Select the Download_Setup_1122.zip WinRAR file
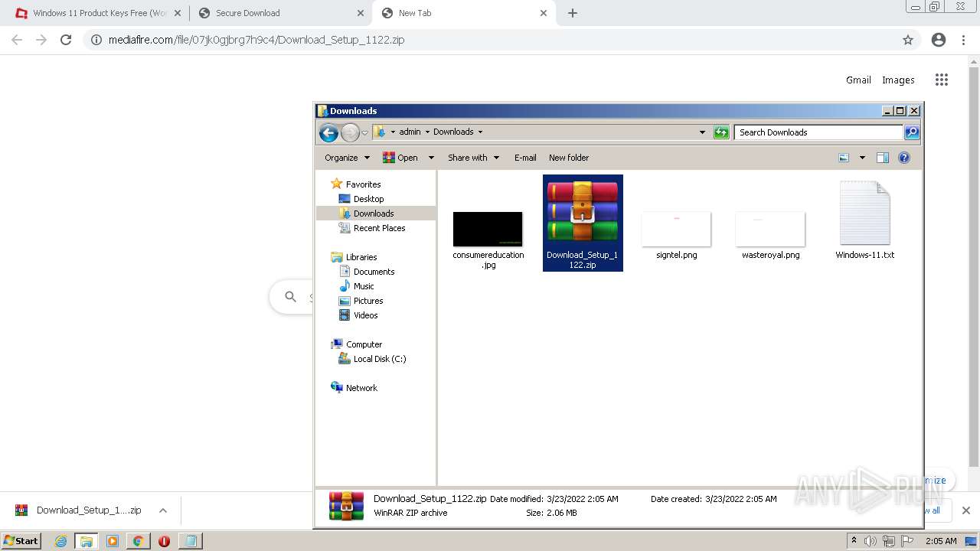The image size is (980, 551). (583, 223)
